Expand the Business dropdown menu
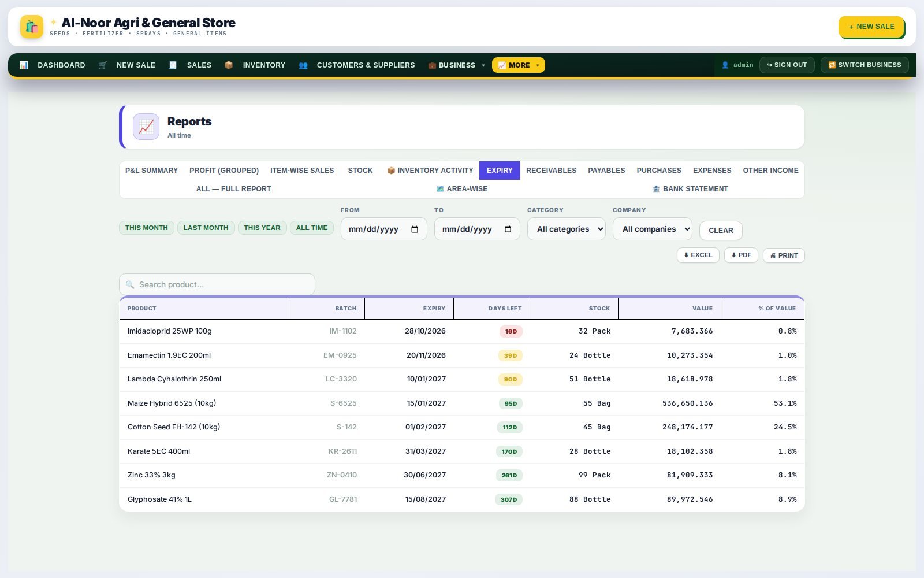The width and height of the screenshot is (924, 578). point(456,65)
